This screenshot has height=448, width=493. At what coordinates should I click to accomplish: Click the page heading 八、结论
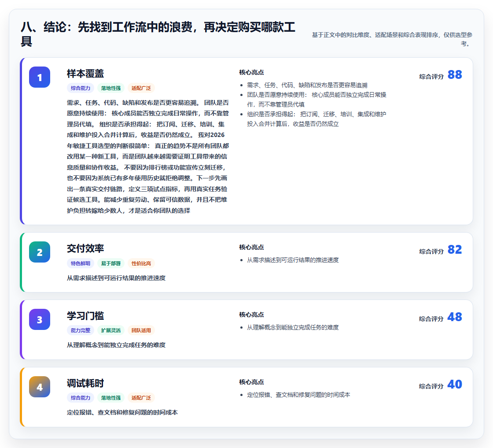point(158,34)
